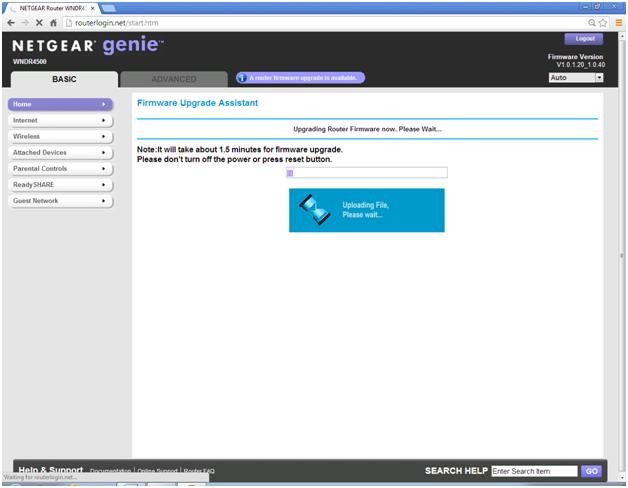This screenshot has width=628, height=488.
Task: Open the Wireless sidebar item
Action: click(60, 136)
